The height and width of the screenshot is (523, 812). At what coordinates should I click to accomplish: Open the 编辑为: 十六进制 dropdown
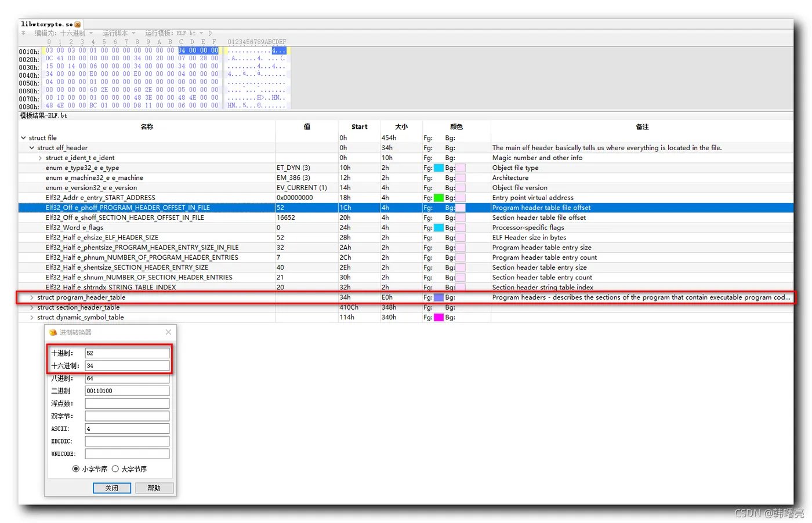63,33
